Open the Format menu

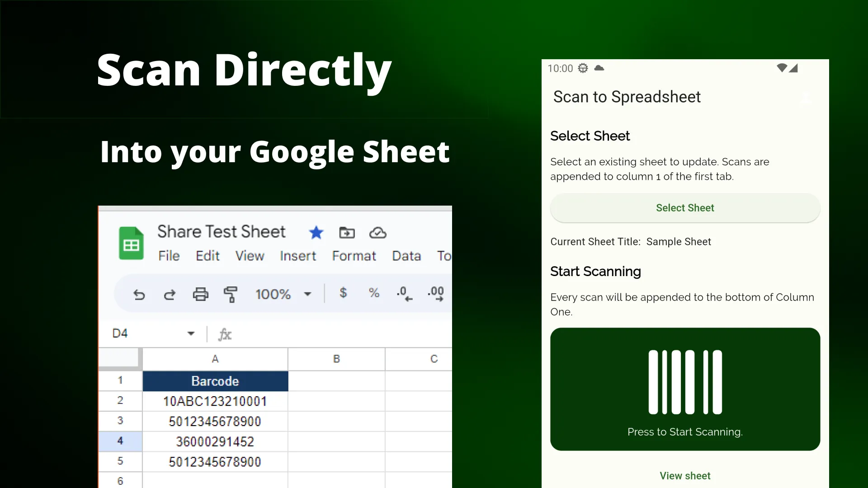[x=354, y=256]
